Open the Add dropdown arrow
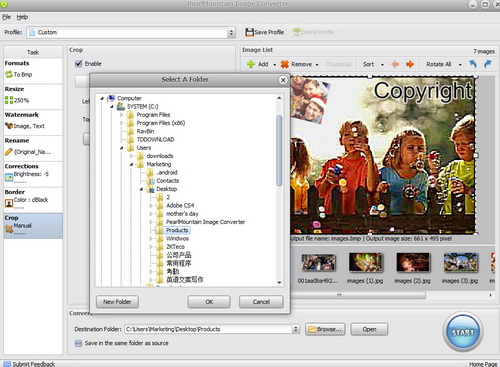The image size is (500, 367). 275,65
